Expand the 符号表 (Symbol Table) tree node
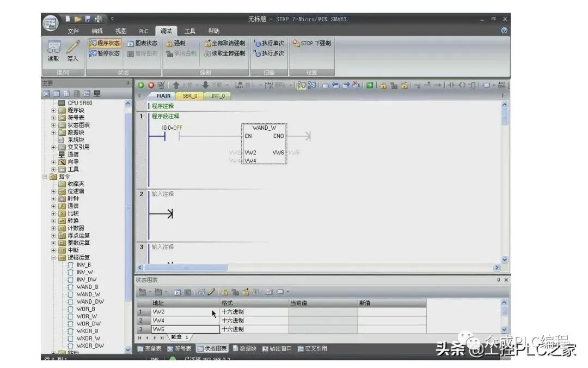Screen dimensions: 588x368 (x=53, y=118)
